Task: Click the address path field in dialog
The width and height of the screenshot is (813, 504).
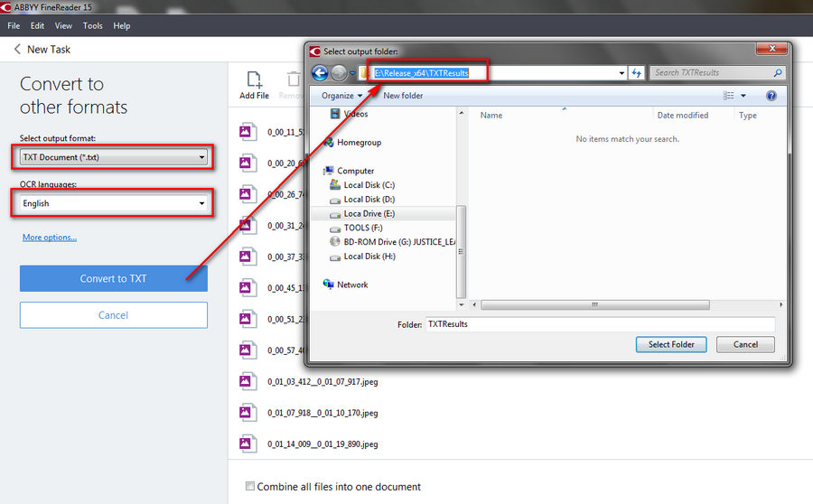Action: 492,73
